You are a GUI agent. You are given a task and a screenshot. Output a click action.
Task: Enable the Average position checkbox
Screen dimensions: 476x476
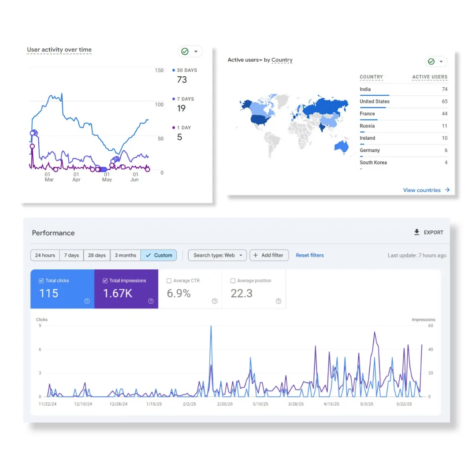point(233,281)
